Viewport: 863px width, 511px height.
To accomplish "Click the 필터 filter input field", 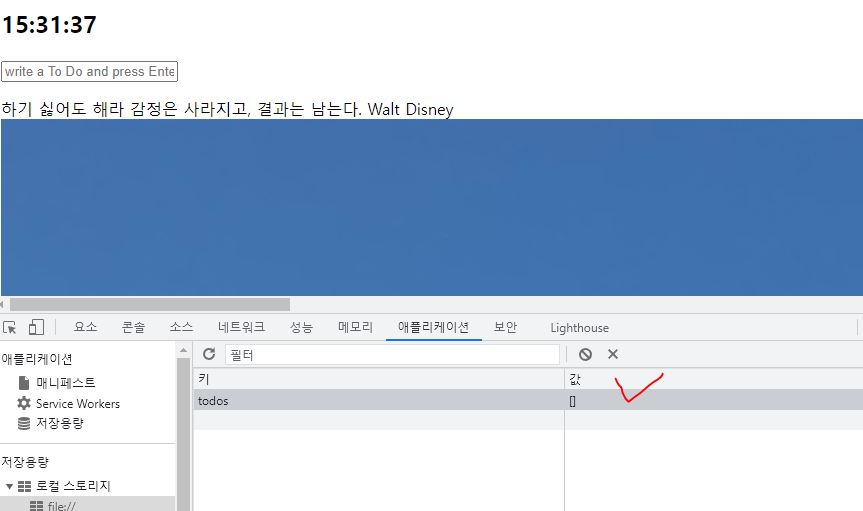I will click(x=392, y=355).
